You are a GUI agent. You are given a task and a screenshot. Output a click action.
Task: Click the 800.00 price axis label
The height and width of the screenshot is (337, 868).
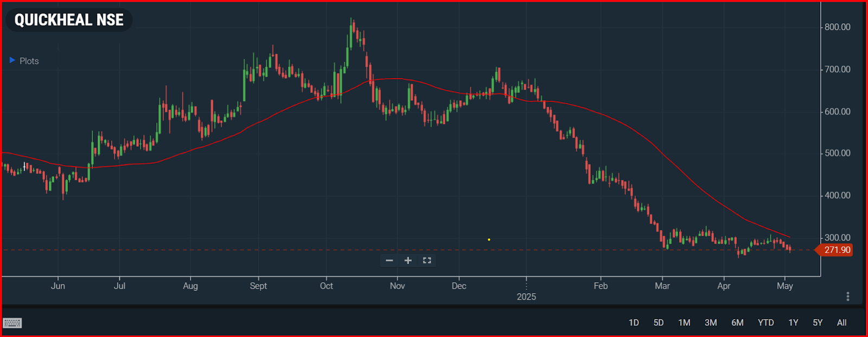coord(838,27)
